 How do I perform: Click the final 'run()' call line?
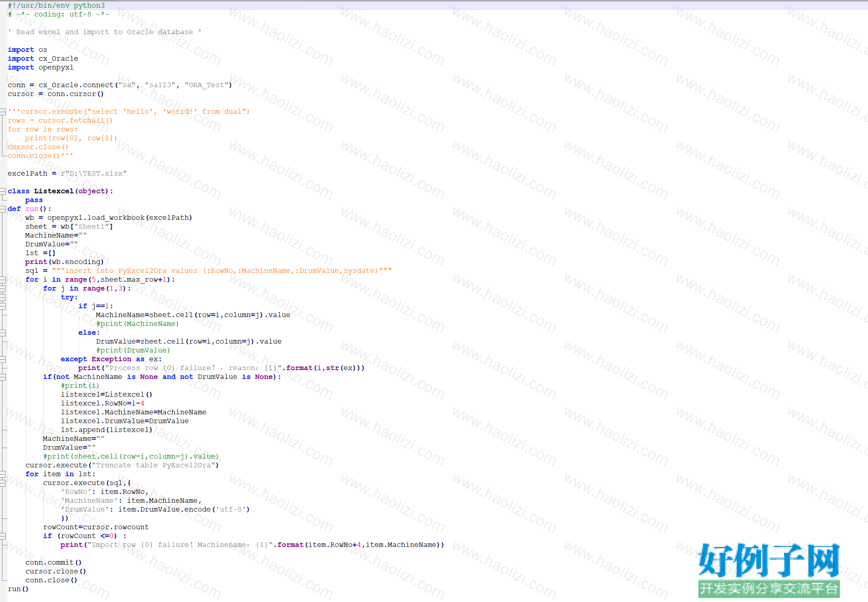pyautogui.click(x=18, y=589)
